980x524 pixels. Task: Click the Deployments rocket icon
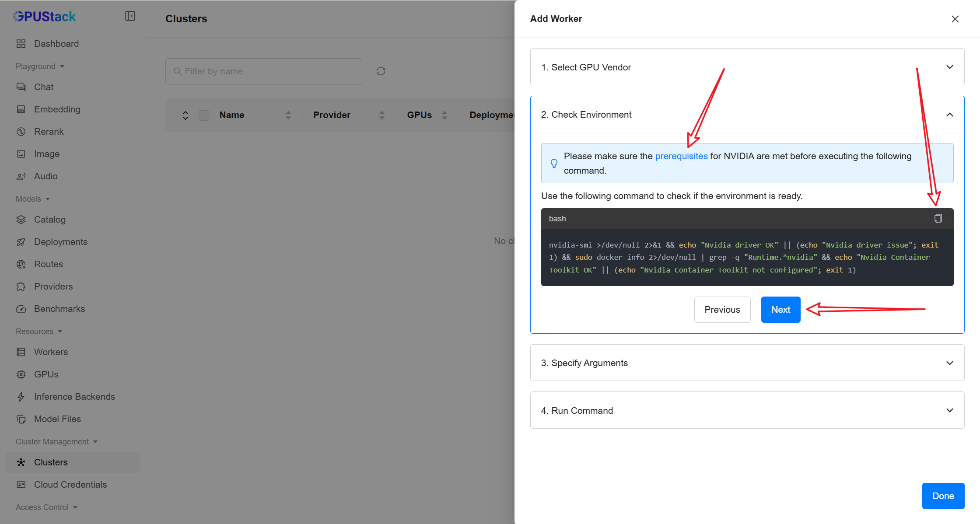click(21, 242)
